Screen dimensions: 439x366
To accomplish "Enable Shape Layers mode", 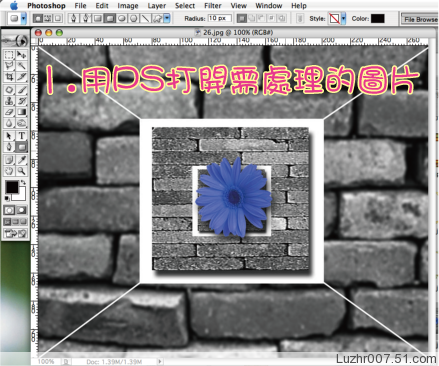I will 38,18.
